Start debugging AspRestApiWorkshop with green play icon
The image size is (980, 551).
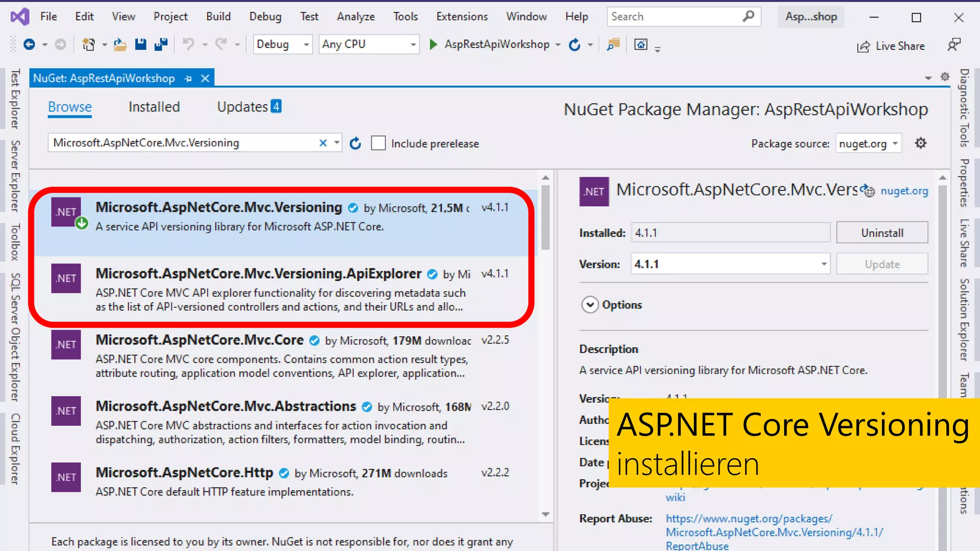click(433, 44)
